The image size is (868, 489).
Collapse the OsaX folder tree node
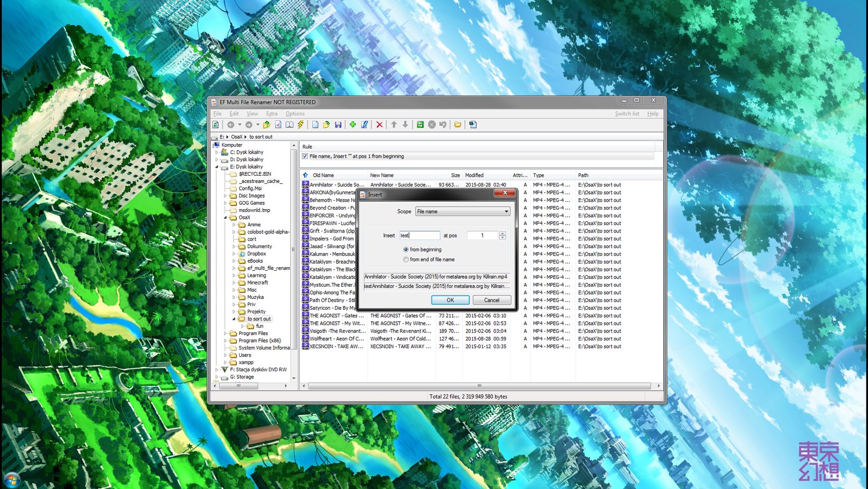[x=226, y=218]
